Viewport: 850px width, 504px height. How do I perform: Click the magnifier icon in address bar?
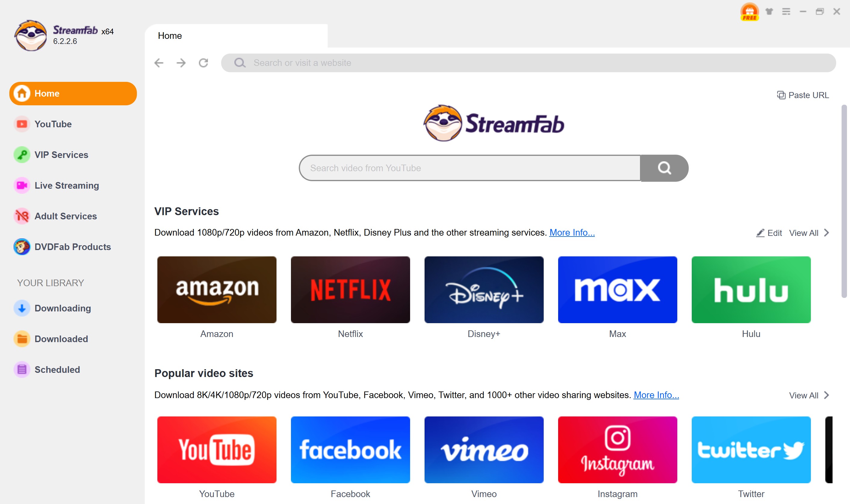tap(240, 63)
